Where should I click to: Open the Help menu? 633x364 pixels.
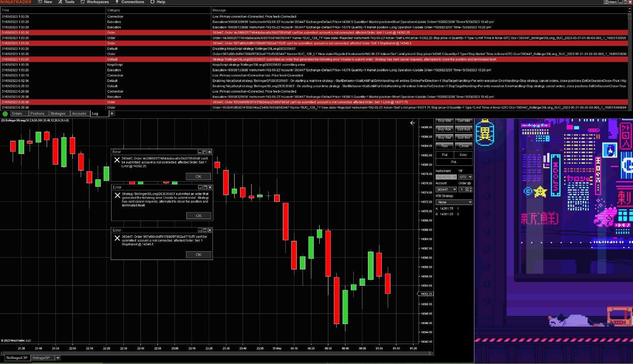pos(161,2)
